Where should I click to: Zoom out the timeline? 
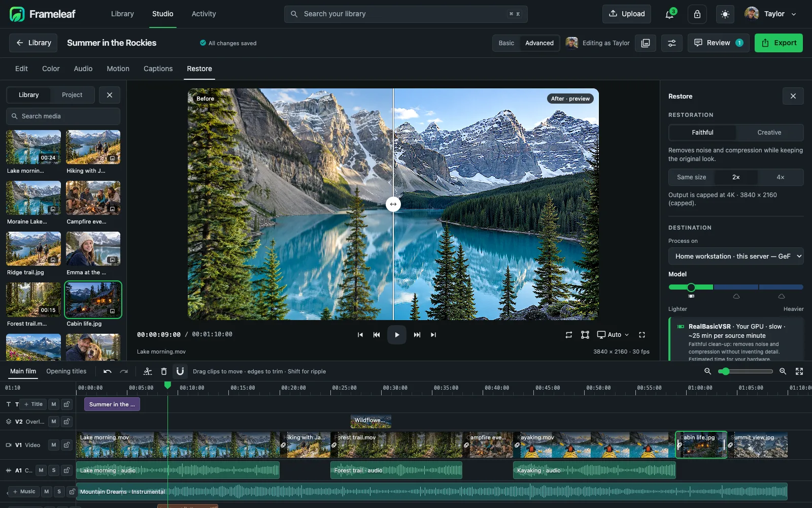tap(708, 371)
